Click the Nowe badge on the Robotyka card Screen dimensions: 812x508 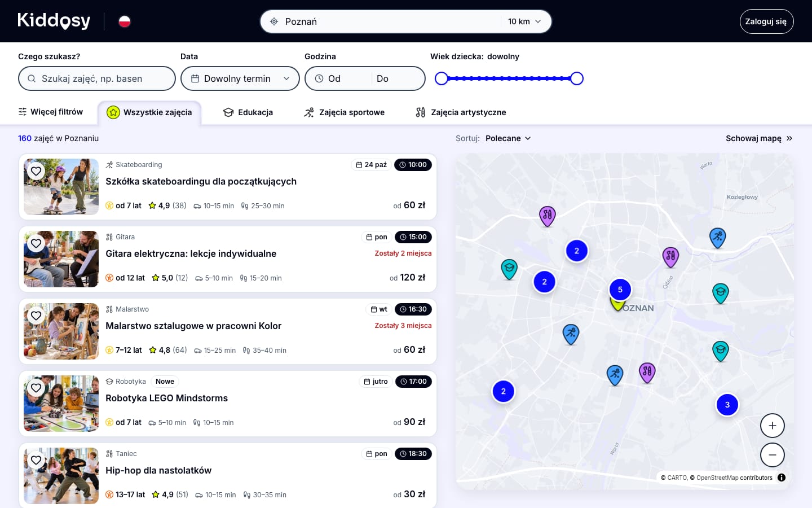(x=165, y=382)
